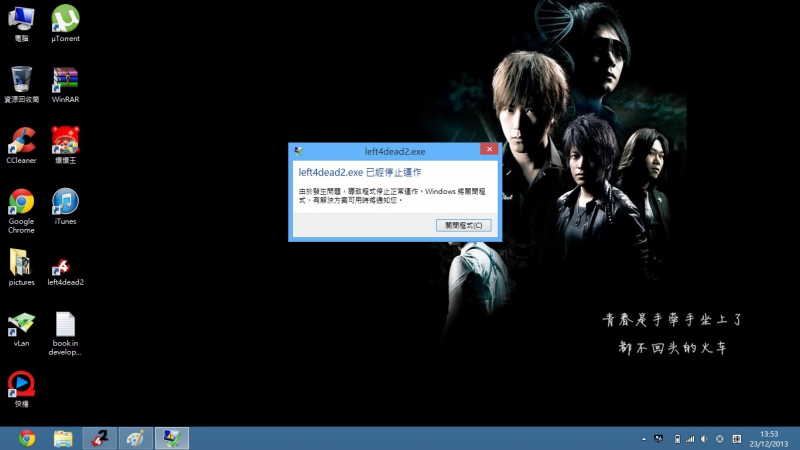Image resolution: width=800 pixels, height=450 pixels.
Task: Select the book in develop text file
Action: tap(65, 334)
